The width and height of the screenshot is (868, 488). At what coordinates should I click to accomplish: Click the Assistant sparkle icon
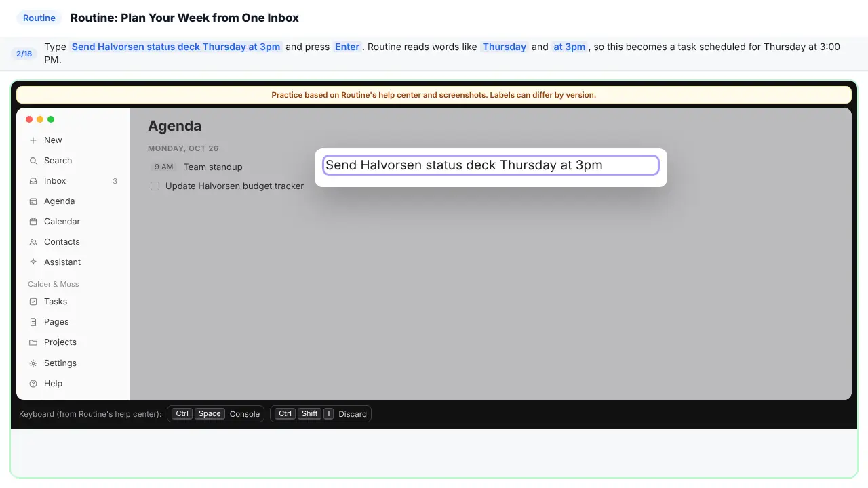click(x=33, y=262)
